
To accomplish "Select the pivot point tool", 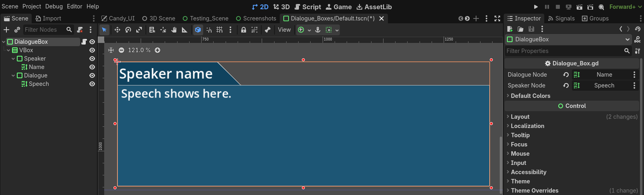I will coord(163,30).
